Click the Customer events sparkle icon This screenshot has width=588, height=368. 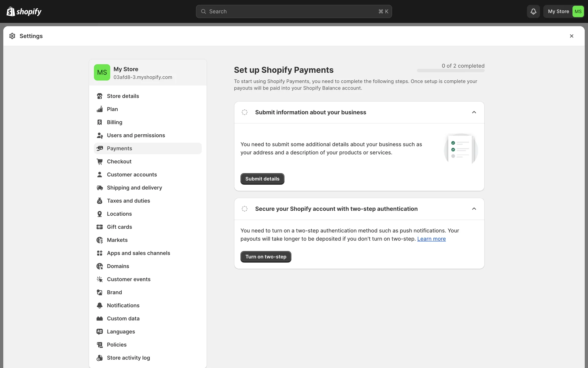coord(100,279)
